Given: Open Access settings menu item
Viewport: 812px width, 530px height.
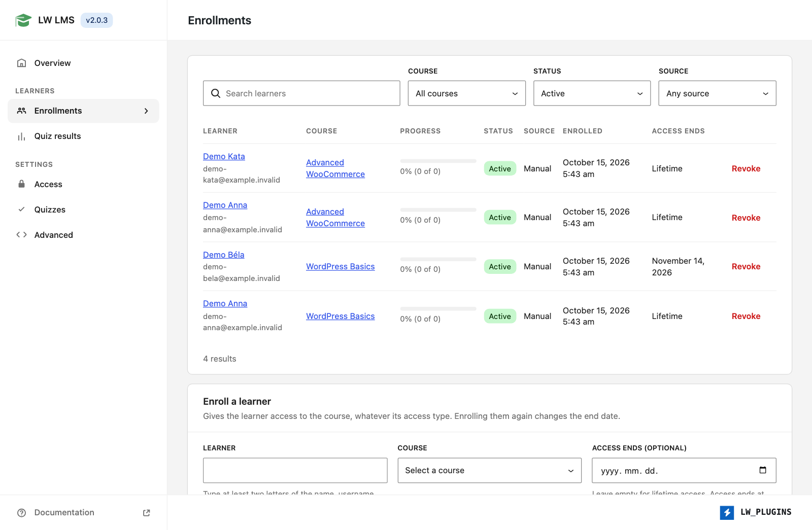Looking at the screenshot, I should pyautogui.click(x=83, y=184).
